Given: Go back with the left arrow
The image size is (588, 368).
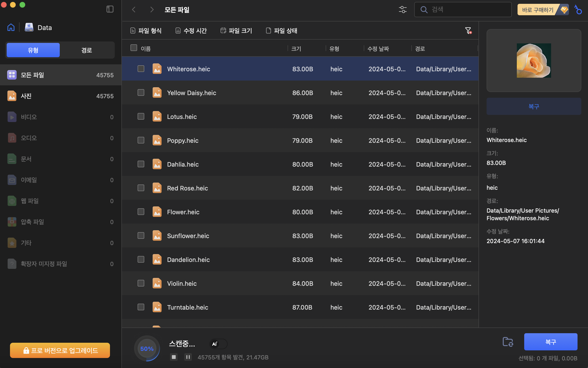Looking at the screenshot, I should [134, 10].
